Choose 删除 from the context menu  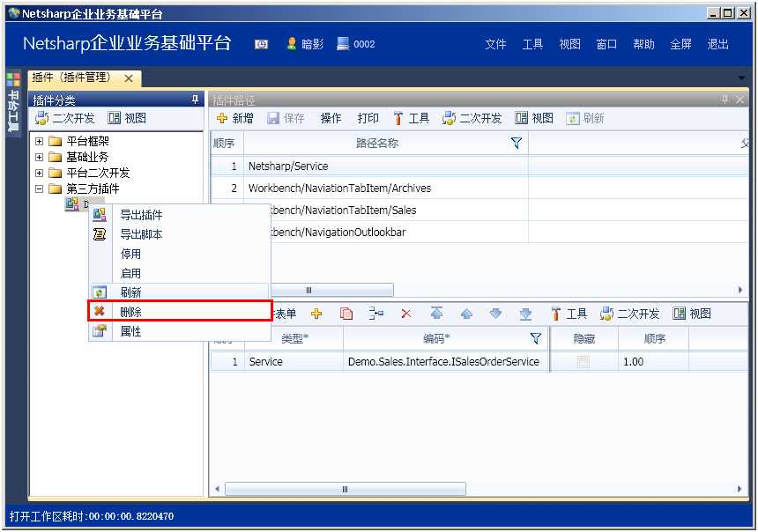tap(179, 312)
